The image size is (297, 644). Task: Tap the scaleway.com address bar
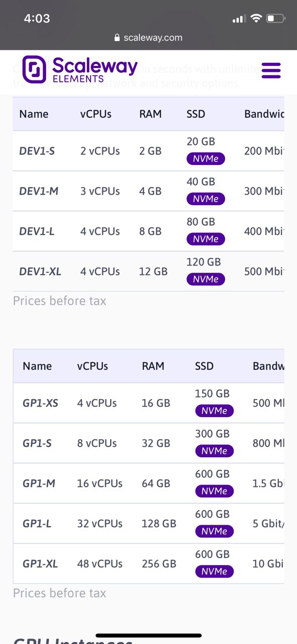tap(148, 38)
